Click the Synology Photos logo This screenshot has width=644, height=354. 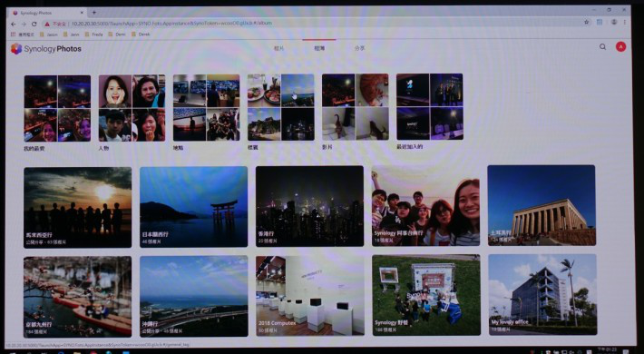point(46,48)
